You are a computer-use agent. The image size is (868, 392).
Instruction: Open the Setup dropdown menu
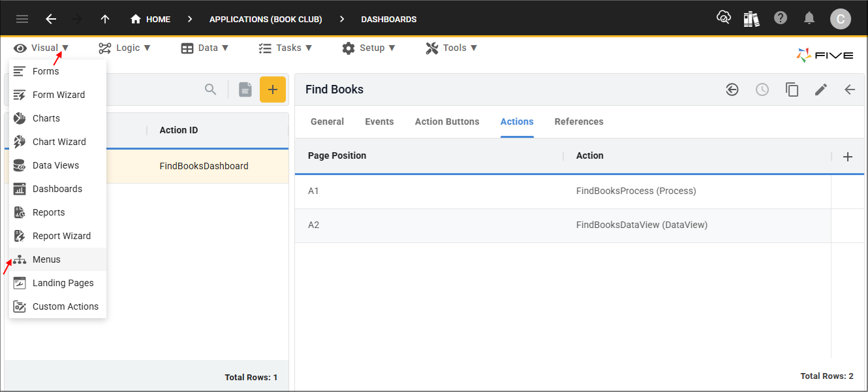[369, 48]
